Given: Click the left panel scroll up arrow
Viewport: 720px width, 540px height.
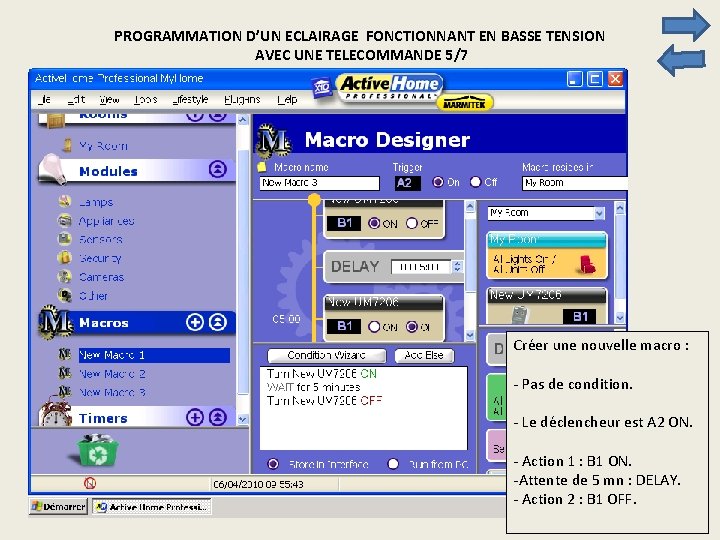Looking at the screenshot, I should (243, 120).
